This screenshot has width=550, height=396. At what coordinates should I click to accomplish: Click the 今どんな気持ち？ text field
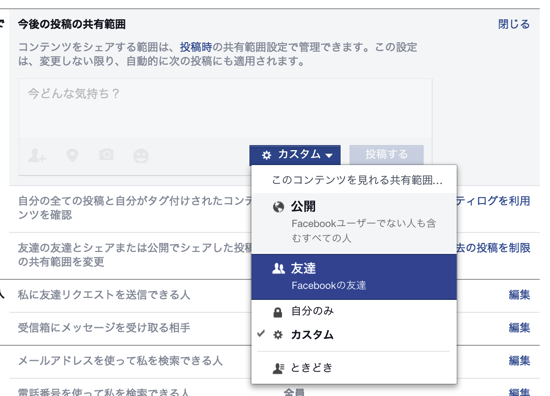click(x=225, y=109)
